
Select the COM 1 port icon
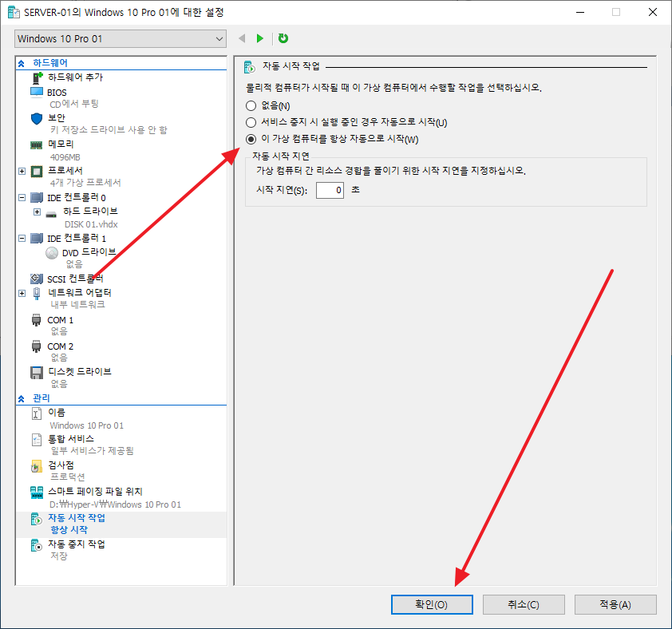click(37, 320)
